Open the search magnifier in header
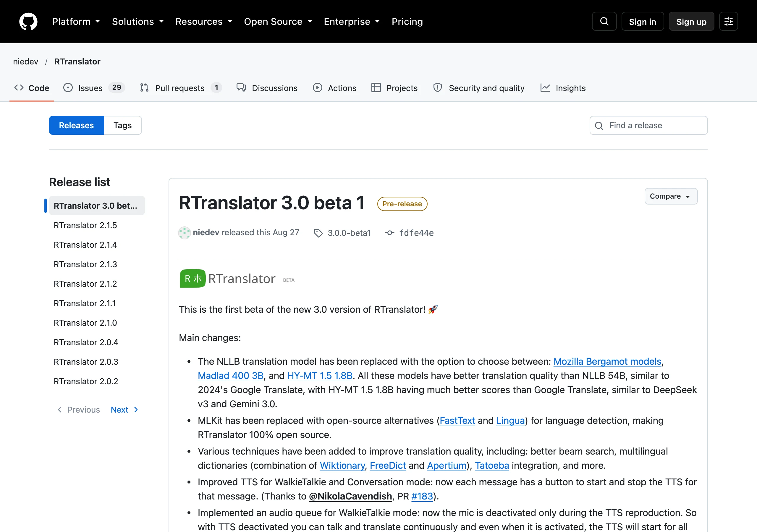The height and width of the screenshot is (532, 757). tap(604, 21)
